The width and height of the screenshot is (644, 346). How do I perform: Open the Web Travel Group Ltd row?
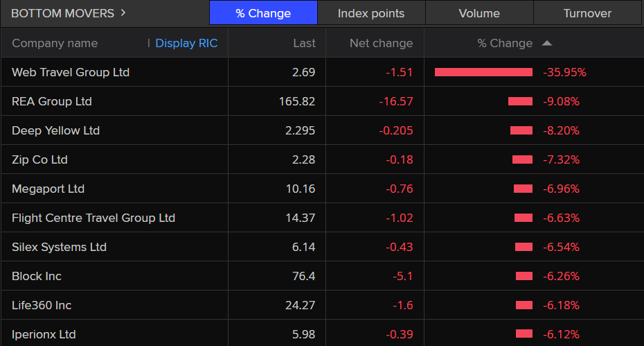[71, 72]
